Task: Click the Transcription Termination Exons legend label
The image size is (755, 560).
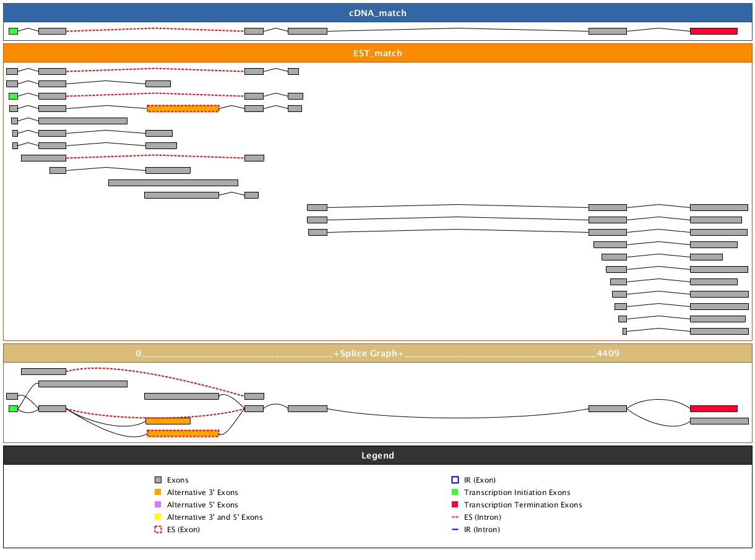Action: tap(523, 505)
